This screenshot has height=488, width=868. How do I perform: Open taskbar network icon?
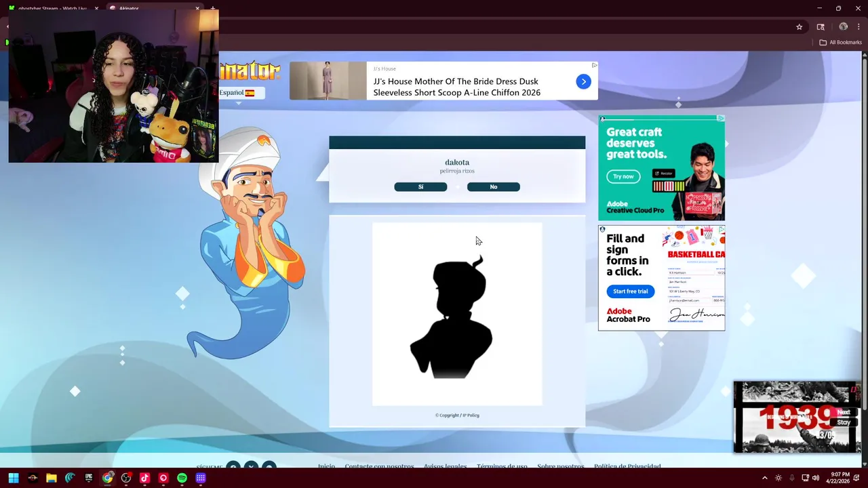click(805, 478)
